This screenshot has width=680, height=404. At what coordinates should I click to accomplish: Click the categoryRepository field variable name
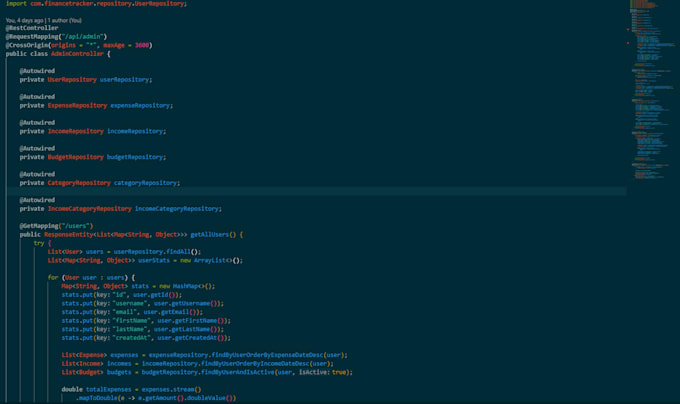click(147, 183)
